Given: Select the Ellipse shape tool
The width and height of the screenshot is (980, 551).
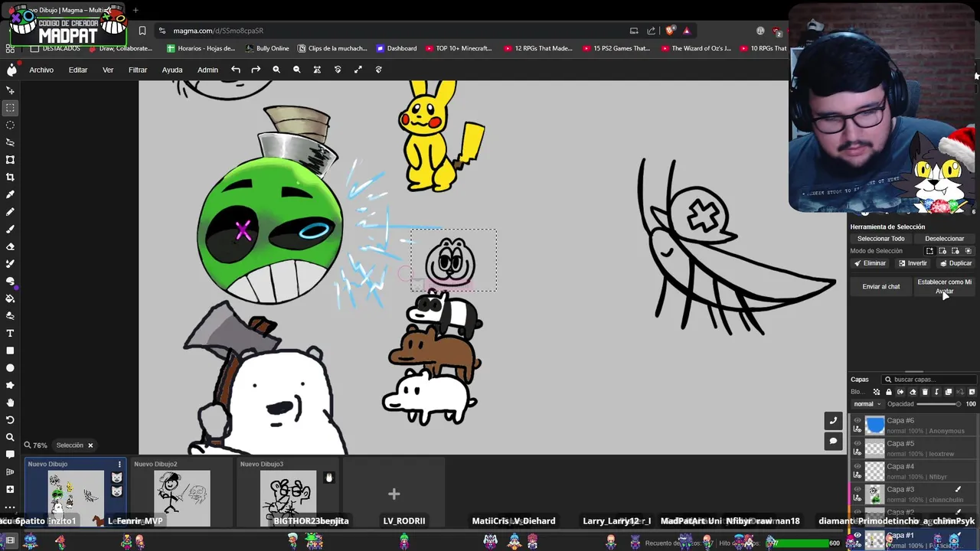Looking at the screenshot, I should [11, 368].
